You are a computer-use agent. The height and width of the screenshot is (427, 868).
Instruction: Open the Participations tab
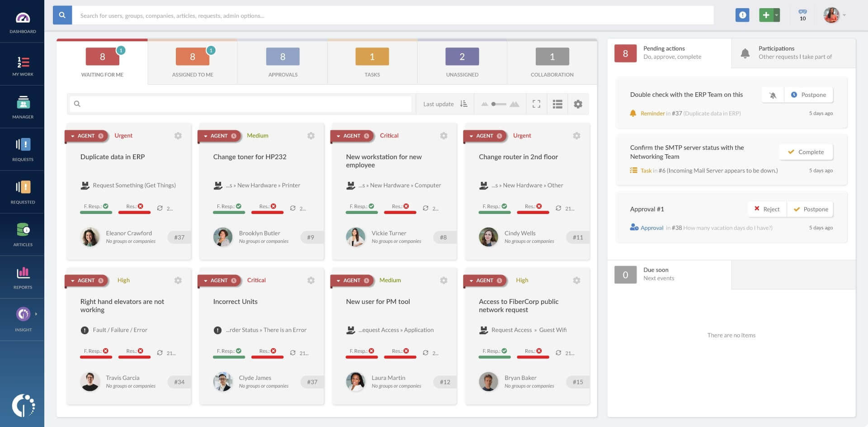tap(794, 52)
